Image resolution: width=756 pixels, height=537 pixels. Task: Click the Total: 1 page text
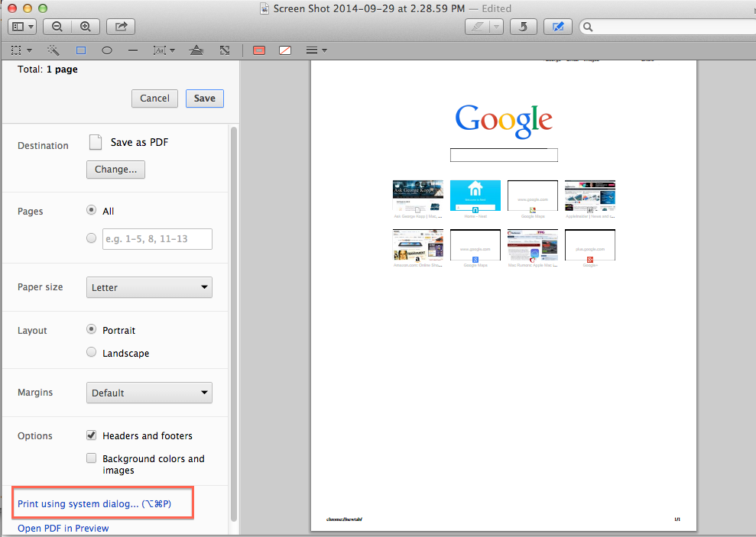coord(47,70)
